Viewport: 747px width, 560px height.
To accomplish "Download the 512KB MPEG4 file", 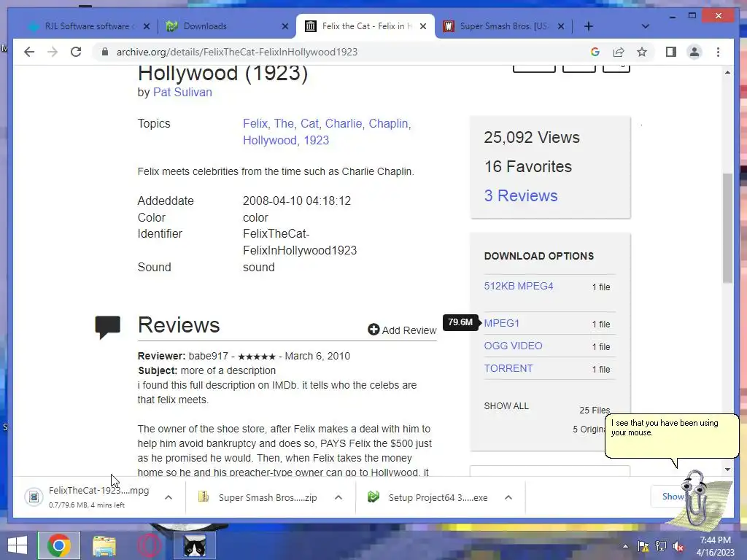I will pyautogui.click(x=519, y=286).
